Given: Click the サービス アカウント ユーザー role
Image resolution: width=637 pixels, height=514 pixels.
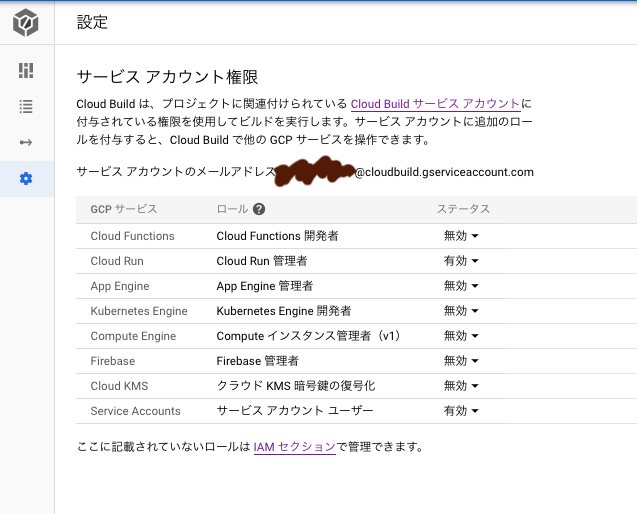Looking at the screenshot, I should pos(295,411).
